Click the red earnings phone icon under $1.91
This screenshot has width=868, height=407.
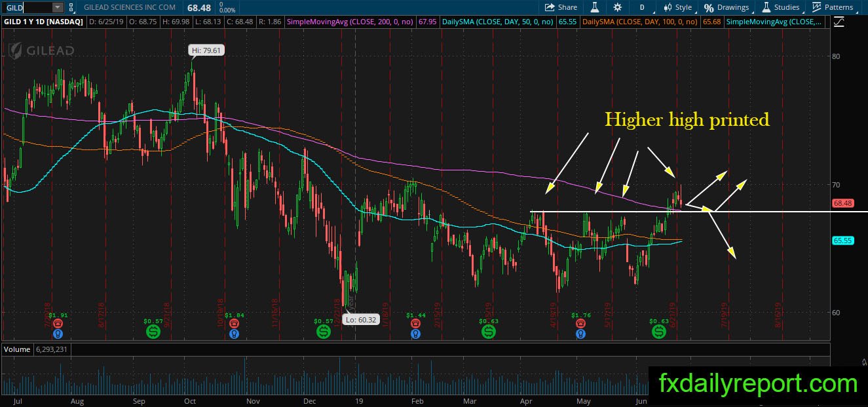coord(58,324)
